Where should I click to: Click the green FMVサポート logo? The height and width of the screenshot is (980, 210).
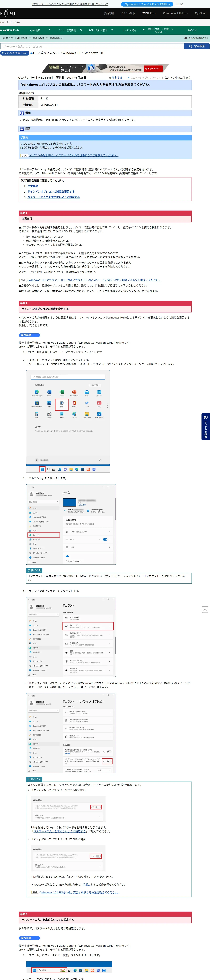pos(9,30)
